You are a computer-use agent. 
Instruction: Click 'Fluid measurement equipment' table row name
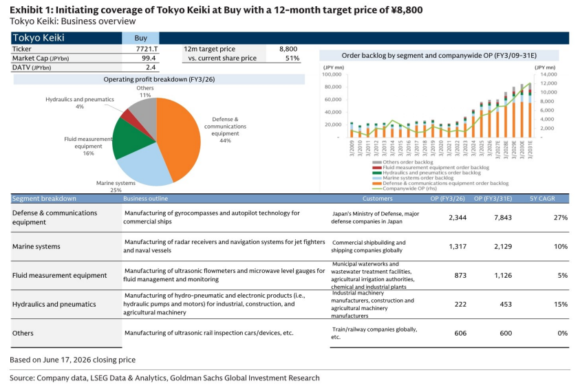click(60, 276)
